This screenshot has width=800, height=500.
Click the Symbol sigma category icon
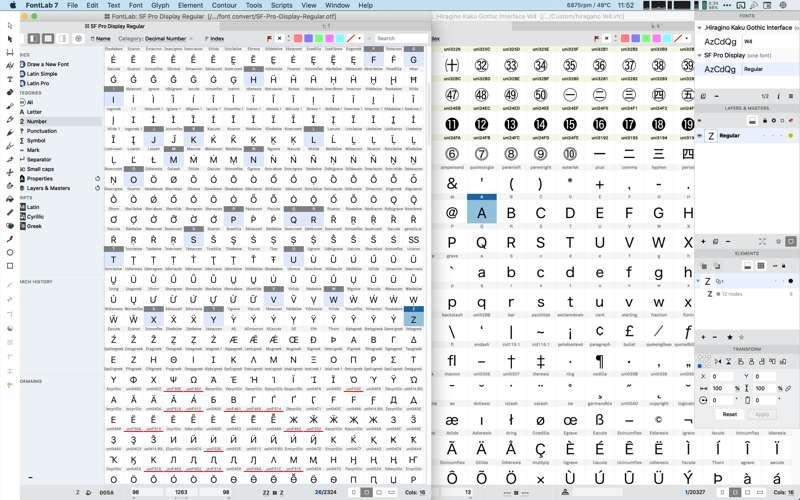pyautogui.click(x=22, y=140)
